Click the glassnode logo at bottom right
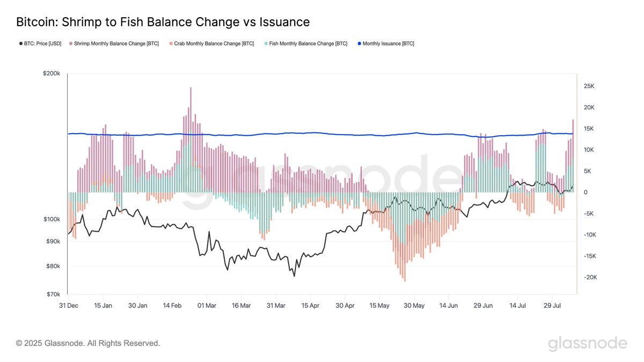The width and height of the screenshot is (644, 362). [x=587, y=343]
